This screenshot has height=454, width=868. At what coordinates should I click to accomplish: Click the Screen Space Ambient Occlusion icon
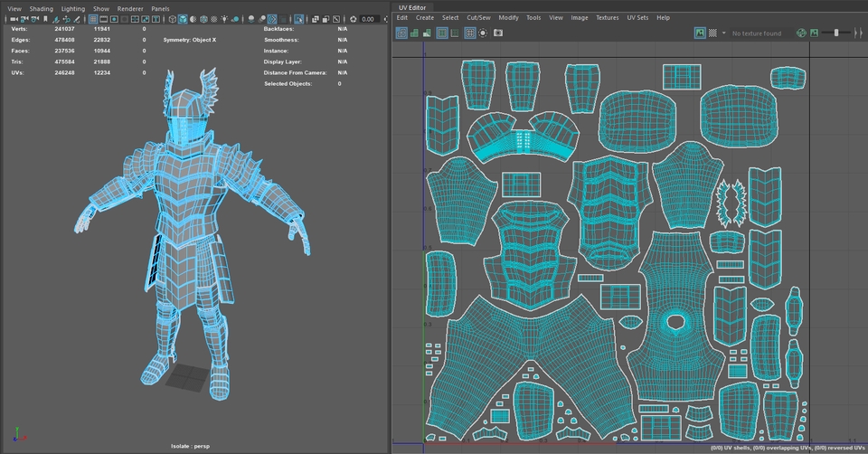tap(251, 19)
